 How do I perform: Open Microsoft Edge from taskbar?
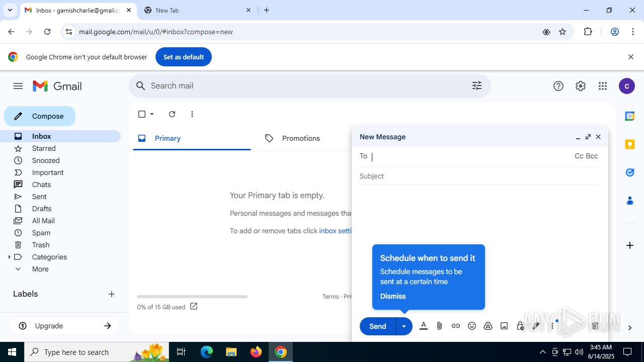(207, 352)
